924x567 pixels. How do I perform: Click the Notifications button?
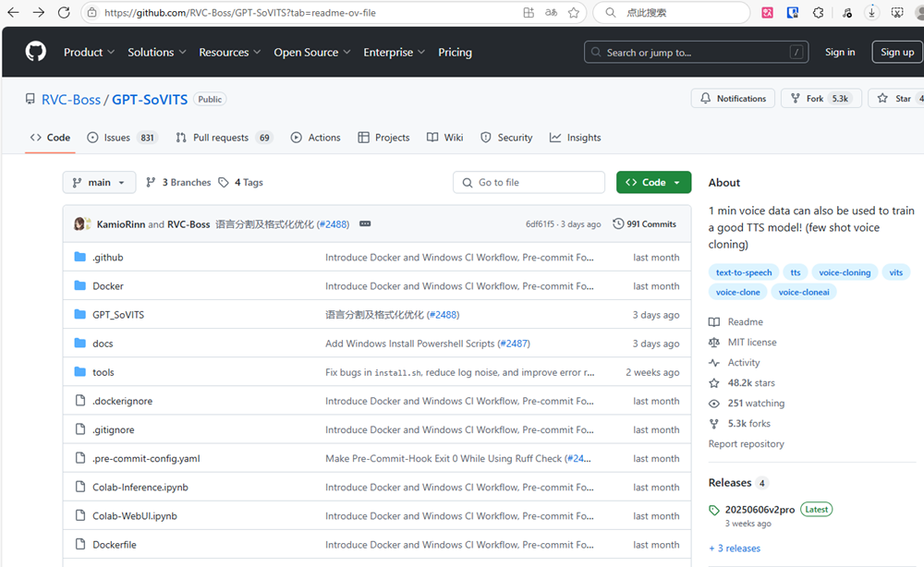(733, 98)
